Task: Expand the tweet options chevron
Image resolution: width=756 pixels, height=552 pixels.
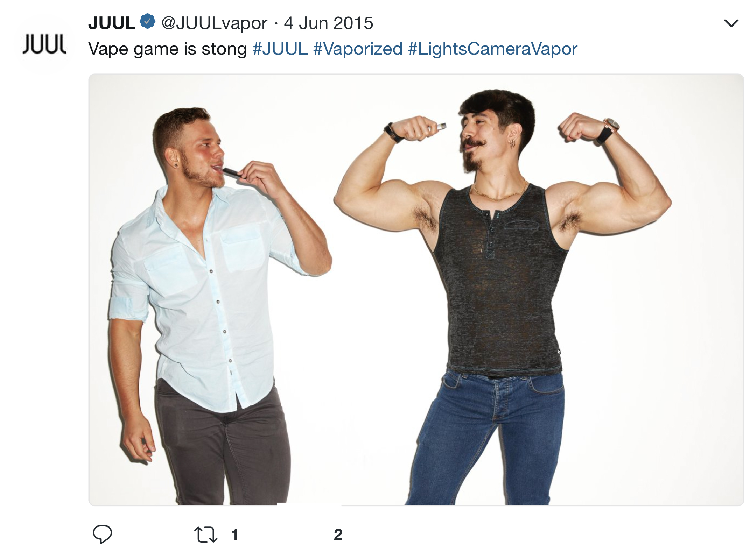Action: tap(731, 23)
